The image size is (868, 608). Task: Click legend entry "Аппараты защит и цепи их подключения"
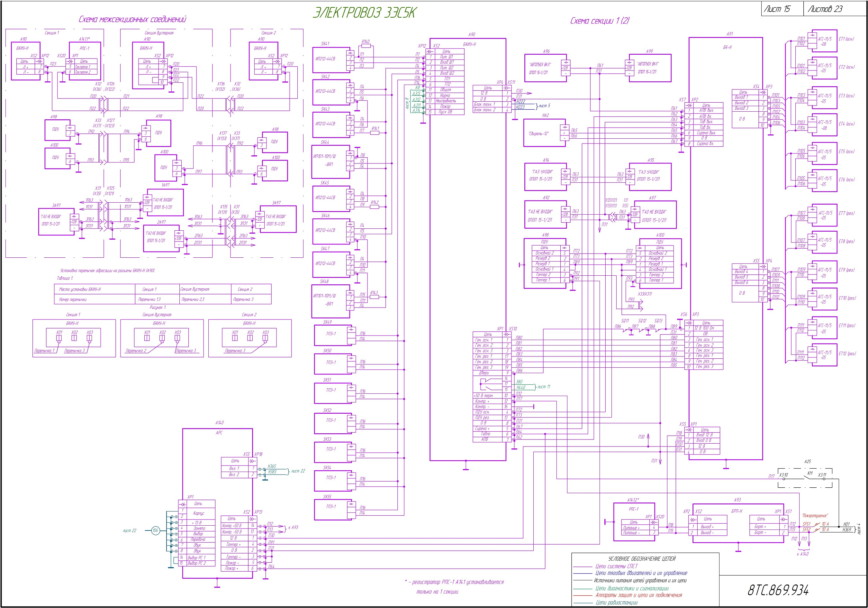click(638, 595)
